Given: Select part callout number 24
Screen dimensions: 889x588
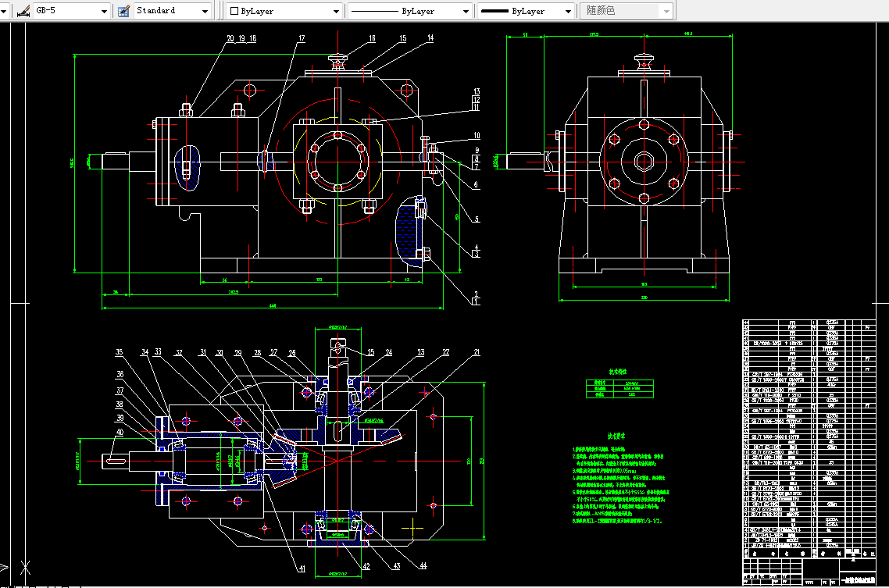Looking at the screenshot, I should pos(389,352).
